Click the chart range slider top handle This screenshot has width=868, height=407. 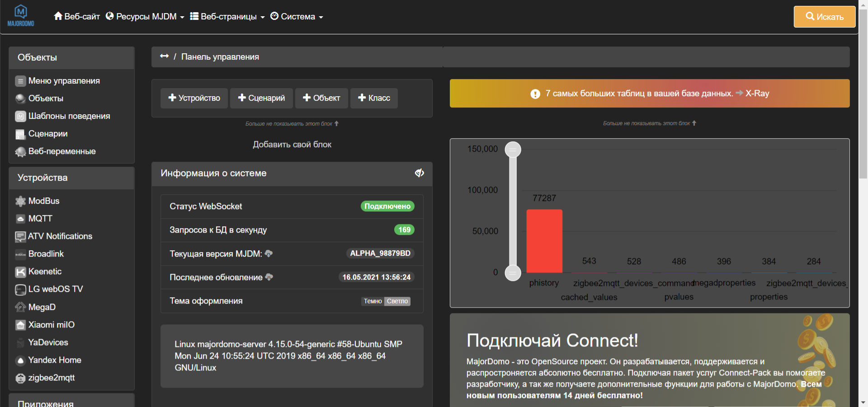513,149
